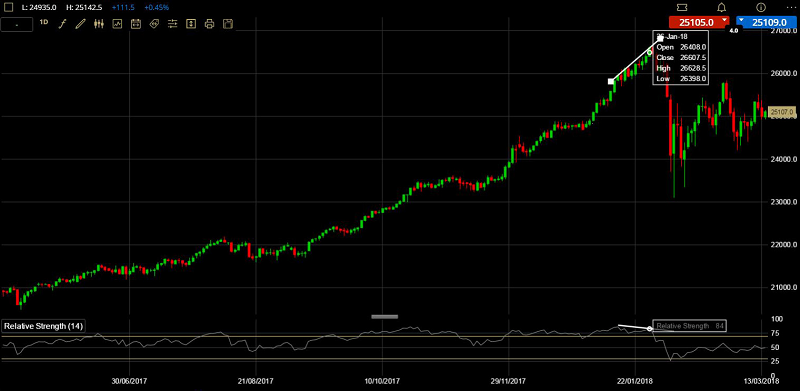Click the 21/08/2017 date label

256,381
